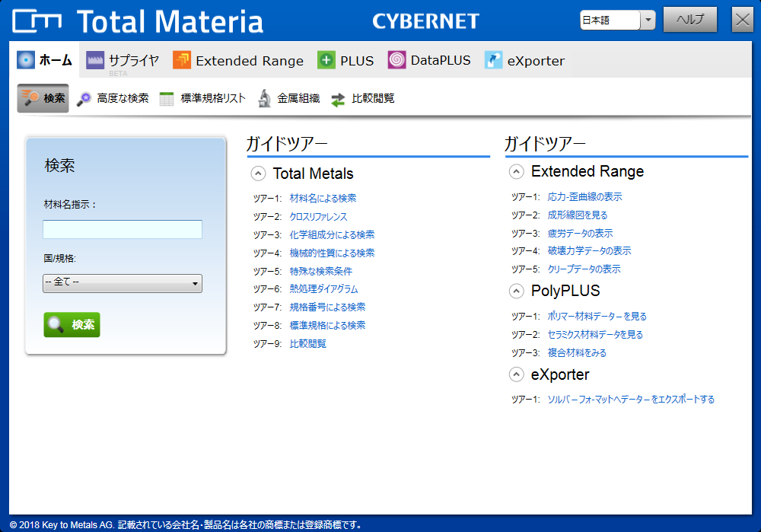Open tour 化学組成分による検索
The height and width of the screenshot is (532, 761).
click(x=332, y=234)
